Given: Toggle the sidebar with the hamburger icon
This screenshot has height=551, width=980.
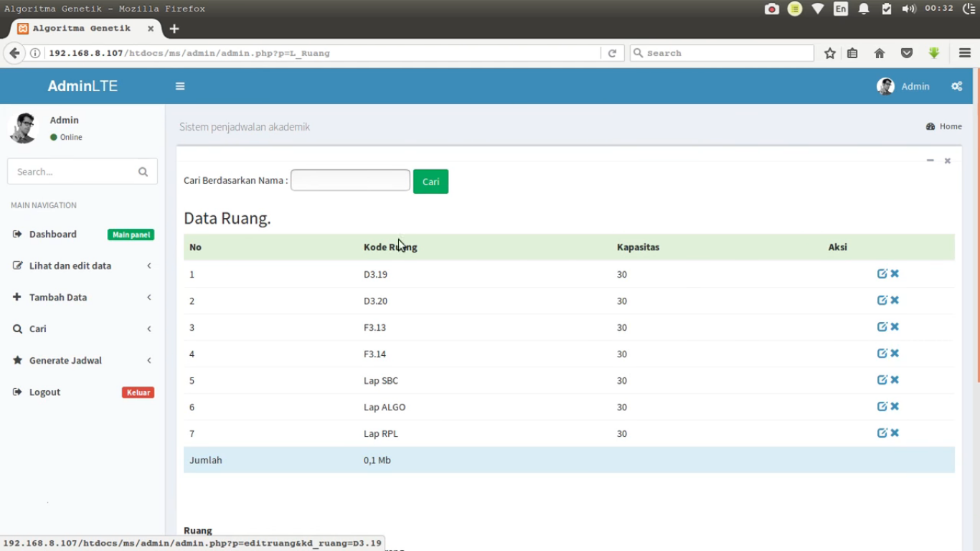Looking at the screenshot, I should pos(180,86).
